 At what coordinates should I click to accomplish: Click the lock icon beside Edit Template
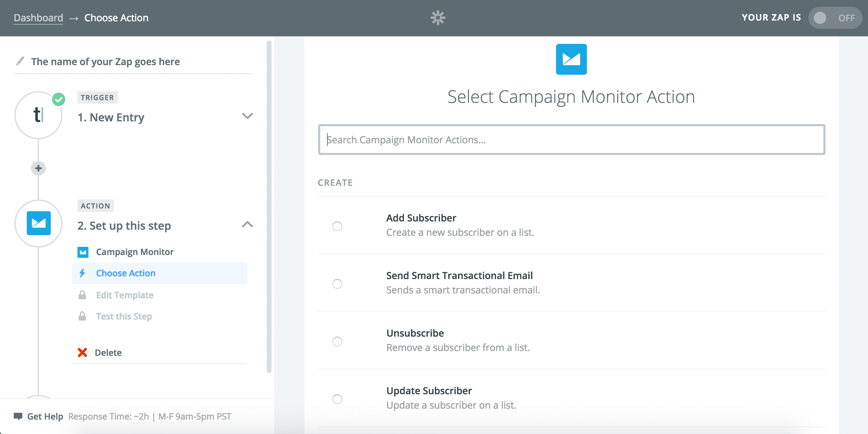[82, 295]
